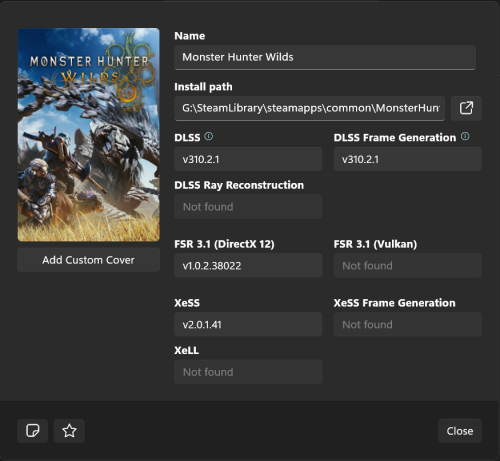
Task: Click the Install path text field
Action: coord(309,108)
